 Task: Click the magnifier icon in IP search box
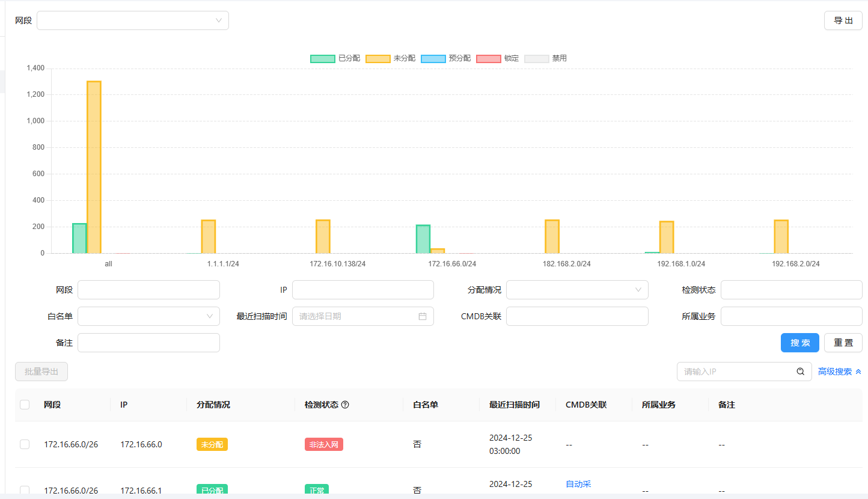click(x=800, y=372)
